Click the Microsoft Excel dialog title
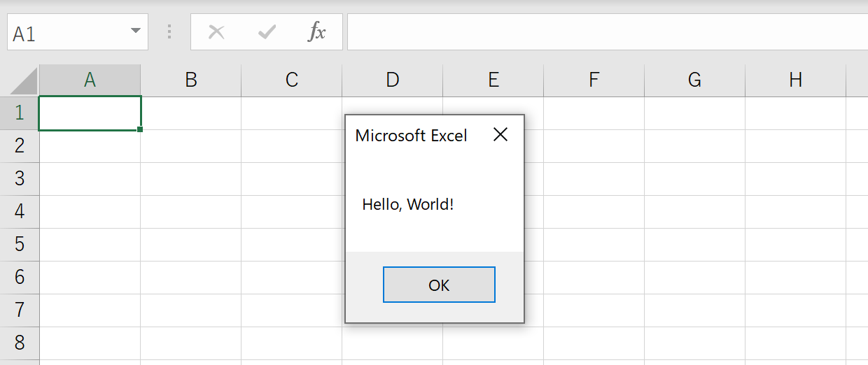The width and height of the screenshot is (868, 365). point(411,136)
